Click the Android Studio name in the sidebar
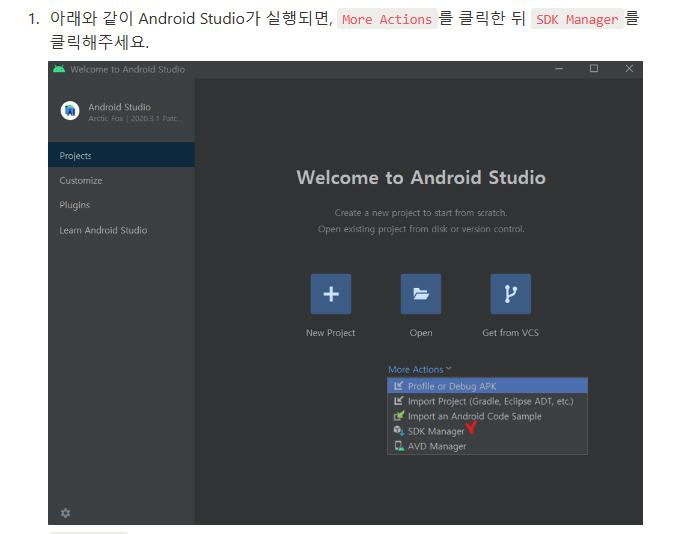674x534 pixels. 119,107
